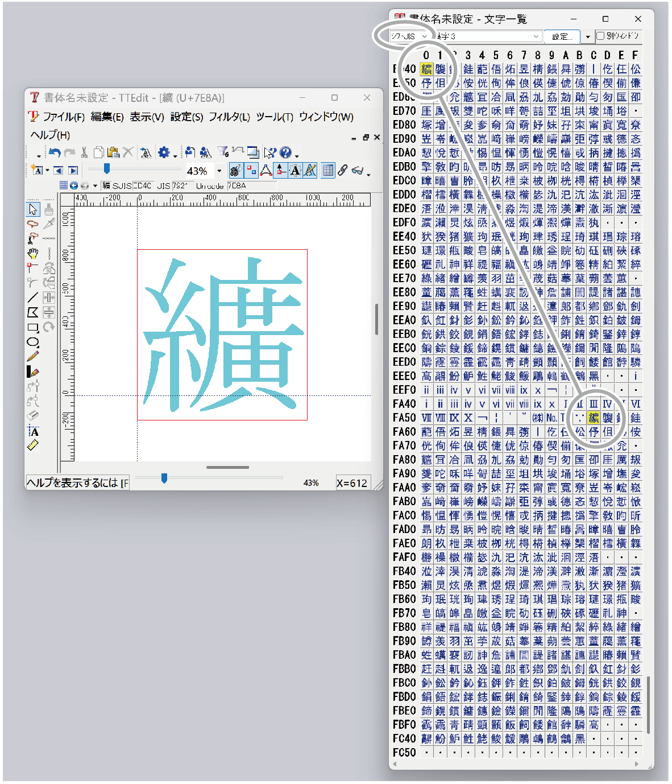Open the ツール(T) menu
The image size is (672, 784).
point(275,117)
